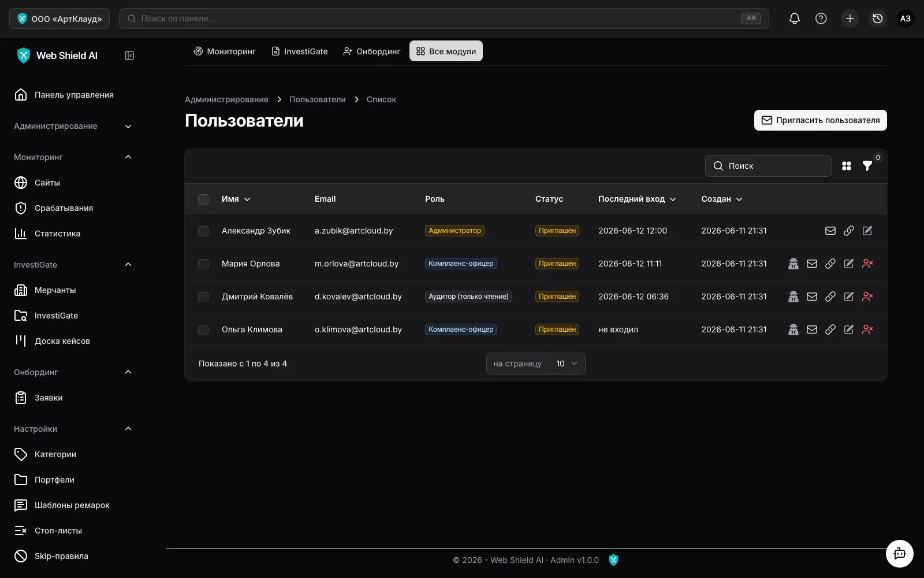The image size is (924, 578).
Task: Select all users via header checkbox
Action: 203,199
